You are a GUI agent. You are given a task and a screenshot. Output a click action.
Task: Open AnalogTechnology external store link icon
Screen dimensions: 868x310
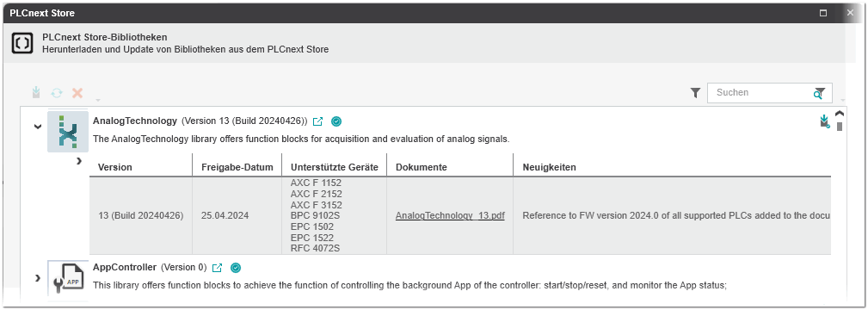click(317, 121)
